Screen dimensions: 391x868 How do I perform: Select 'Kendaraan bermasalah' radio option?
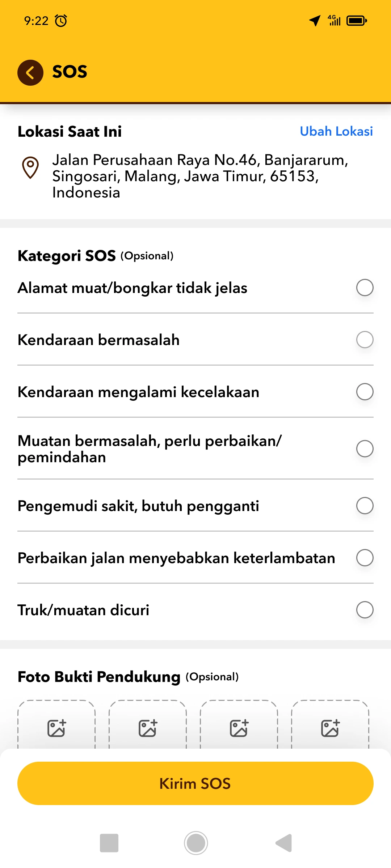tap(365, 340)
